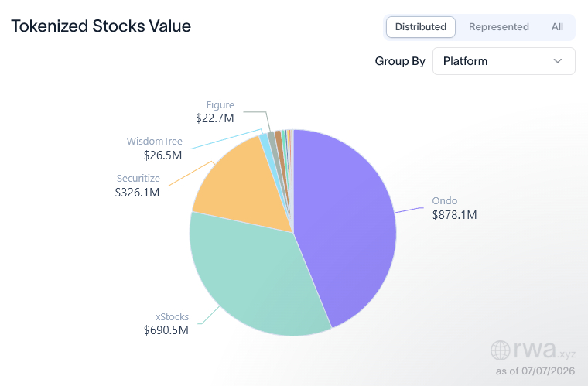Click the purple Ondo pie slice

tap(345, 229)
